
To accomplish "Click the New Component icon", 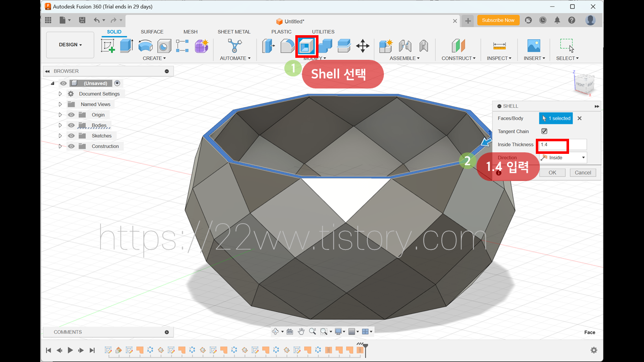I will (x=385, y=46).
